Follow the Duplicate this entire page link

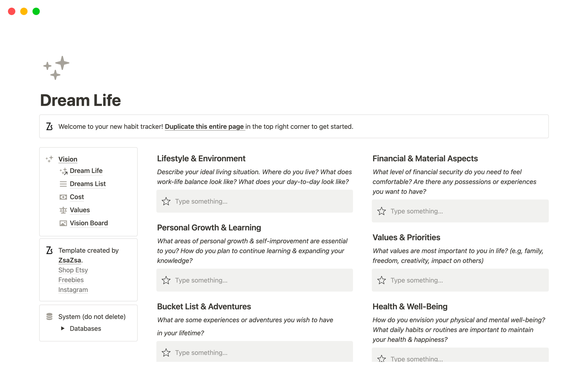click(204, 127)
